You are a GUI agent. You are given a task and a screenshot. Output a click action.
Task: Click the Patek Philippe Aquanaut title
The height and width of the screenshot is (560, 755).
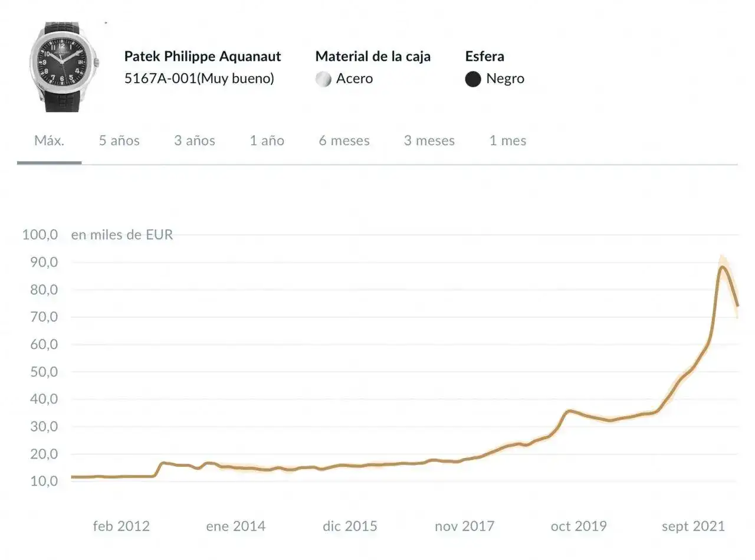[x=202, y=57]
